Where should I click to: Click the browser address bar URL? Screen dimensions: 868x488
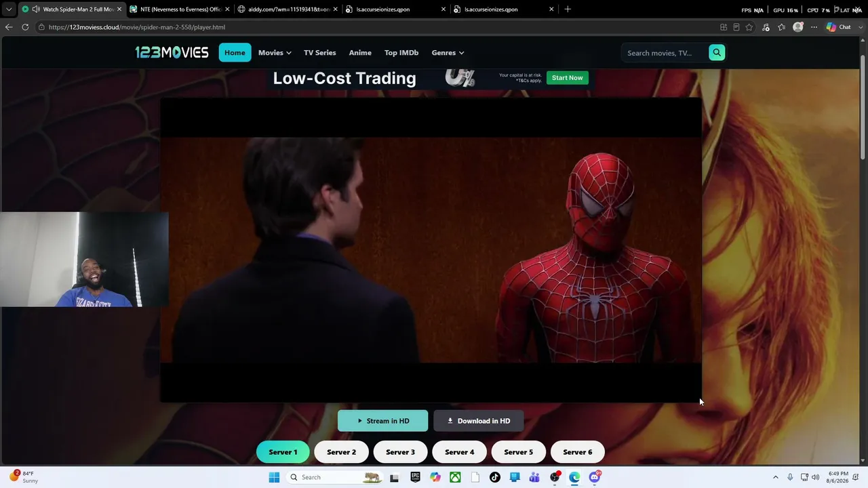137,27
